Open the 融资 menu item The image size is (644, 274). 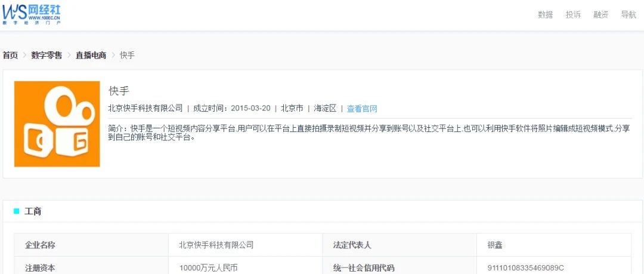[601, 15]
